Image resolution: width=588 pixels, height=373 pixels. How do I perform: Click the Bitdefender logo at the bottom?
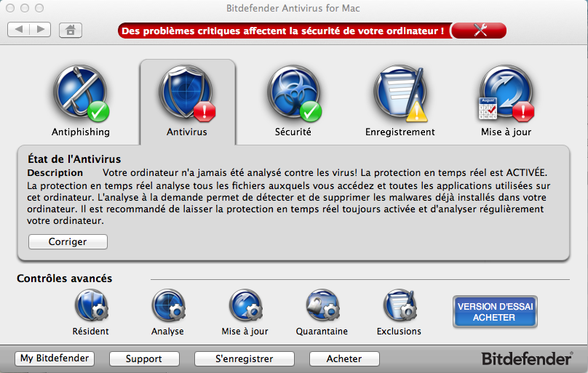pos(528,358)
